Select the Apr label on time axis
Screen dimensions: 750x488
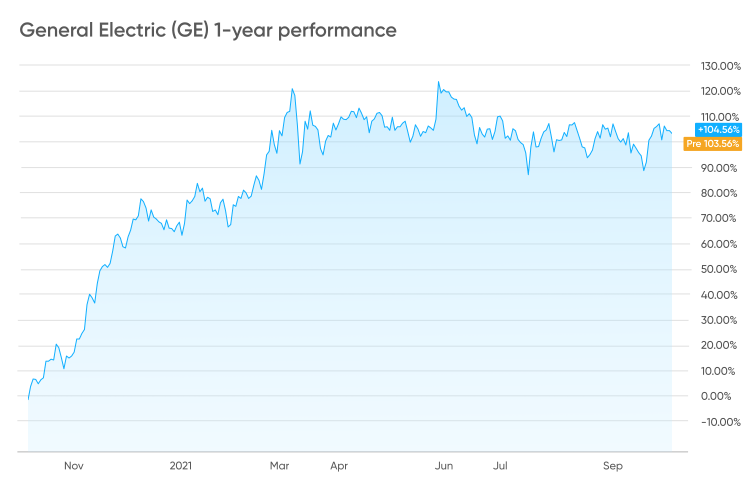pos(339,466)
